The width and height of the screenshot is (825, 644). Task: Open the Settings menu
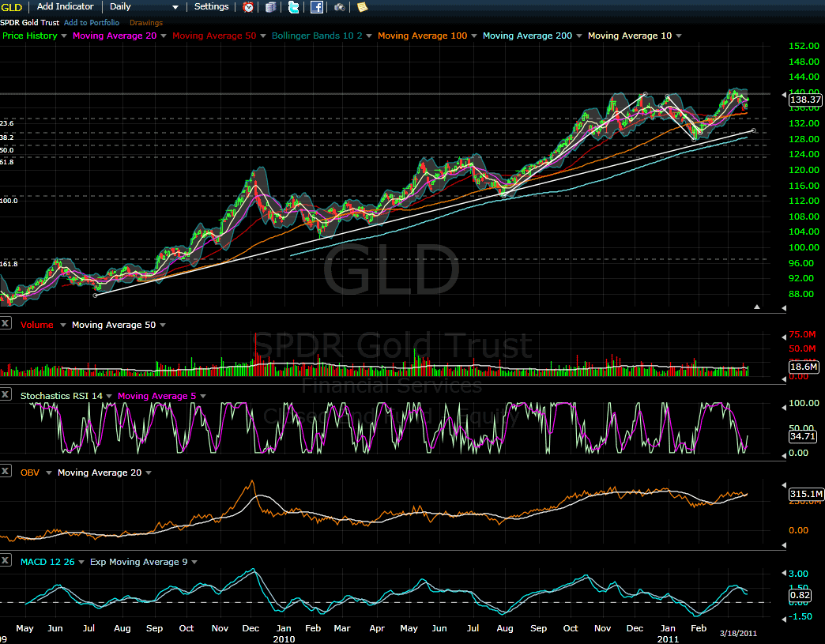pos(212,7)
